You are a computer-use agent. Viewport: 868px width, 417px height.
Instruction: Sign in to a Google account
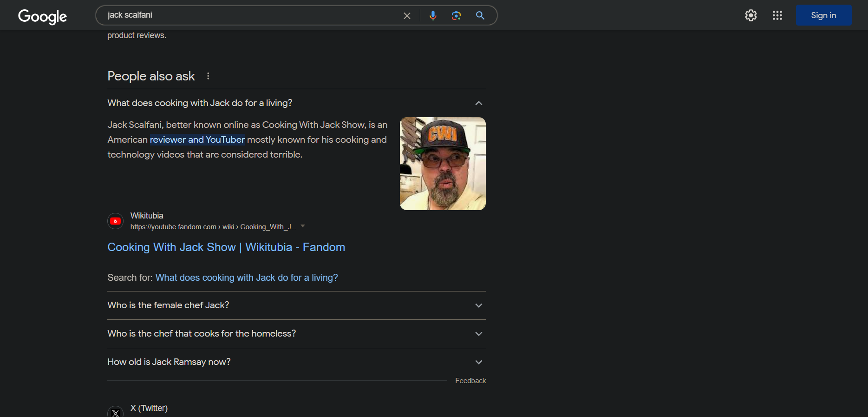coord(823,15)
